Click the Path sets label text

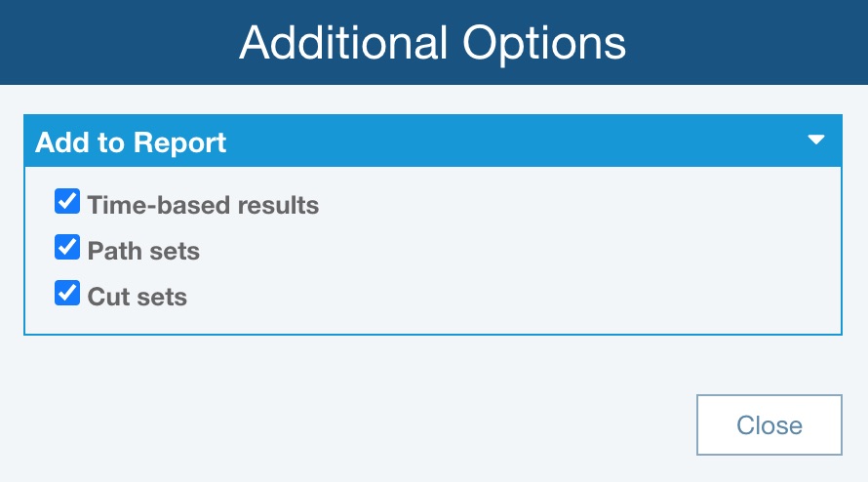143,251
